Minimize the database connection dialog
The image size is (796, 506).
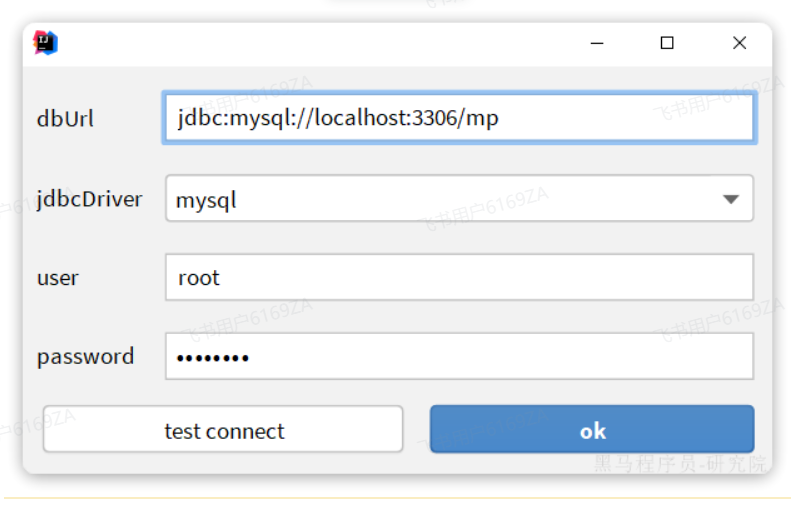[598, 43]
